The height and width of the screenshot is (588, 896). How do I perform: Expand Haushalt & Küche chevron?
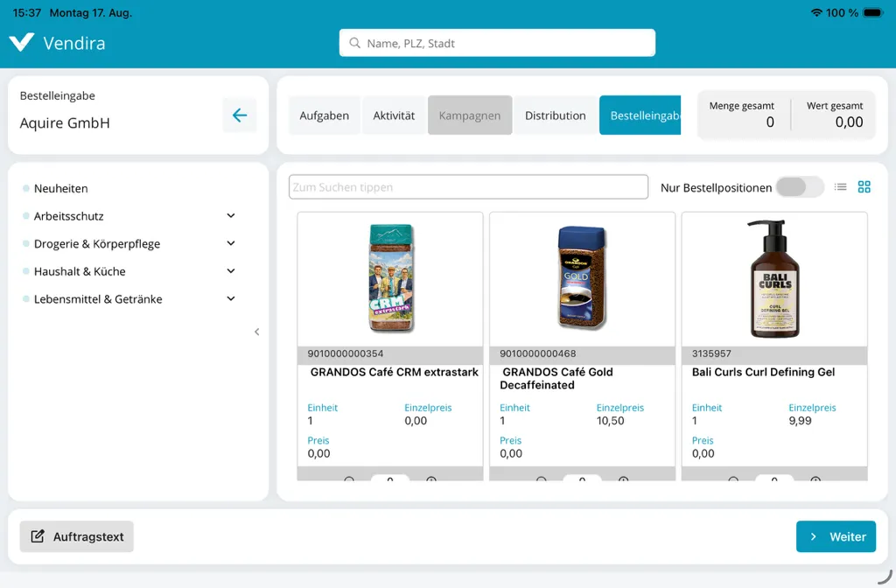point(231,271)
